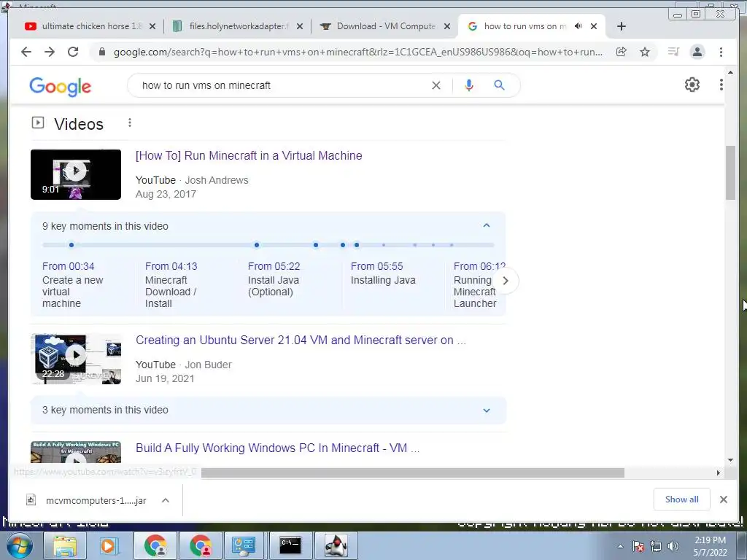The width and height of the screenshot is (747, 560).
Task: Open a new browser tab
Action: (x=622, y=26)
